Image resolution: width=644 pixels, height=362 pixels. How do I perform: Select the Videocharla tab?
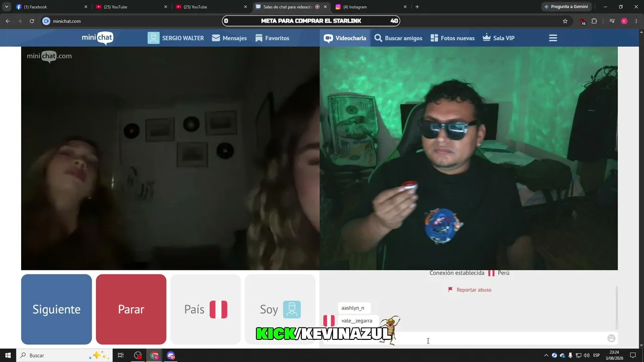[345, 38]
